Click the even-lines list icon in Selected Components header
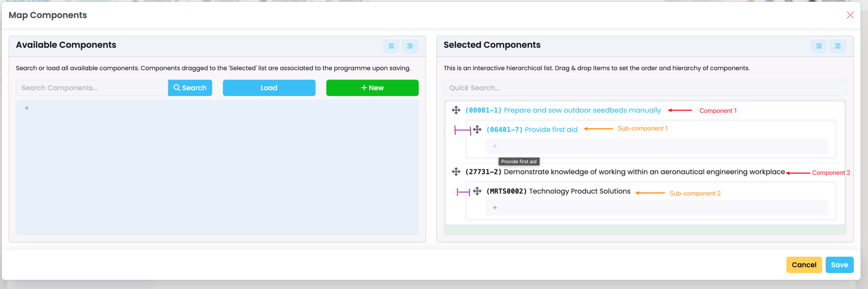868x289 pixels. pos(818,46)
